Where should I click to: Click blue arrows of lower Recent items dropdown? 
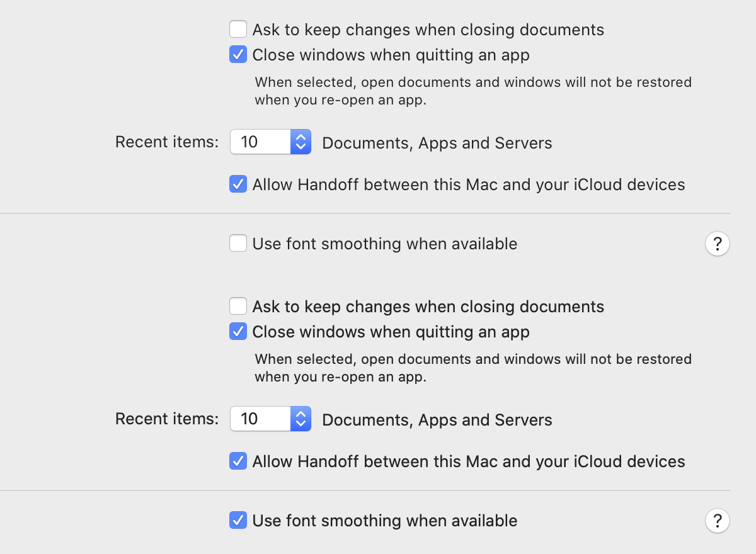[301, 419]
